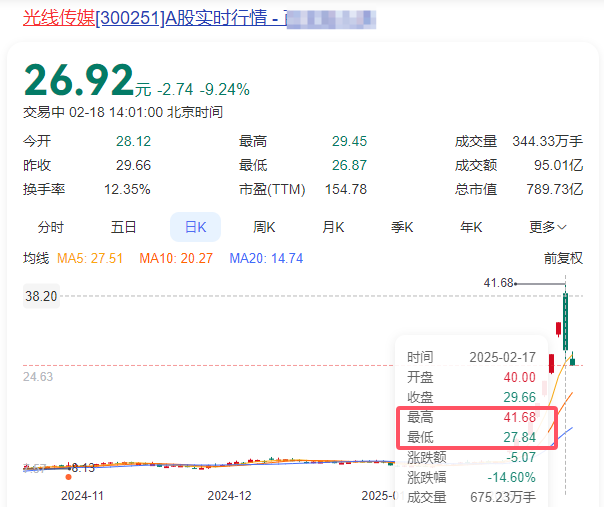Switch to the 五日 chart tab
This screenshot has width=604, height=507.
[123, 227]
